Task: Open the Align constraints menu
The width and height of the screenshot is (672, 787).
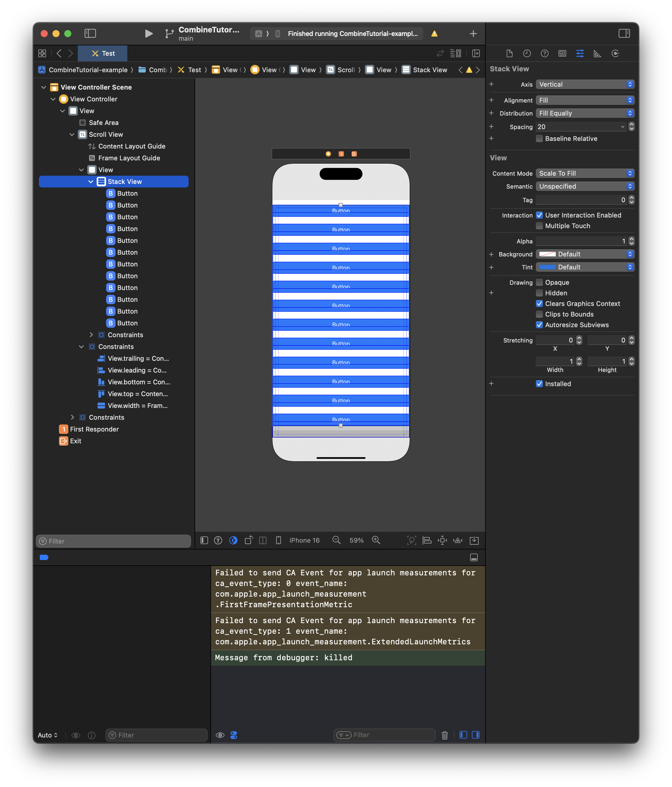Action: [x=427, y=540]
